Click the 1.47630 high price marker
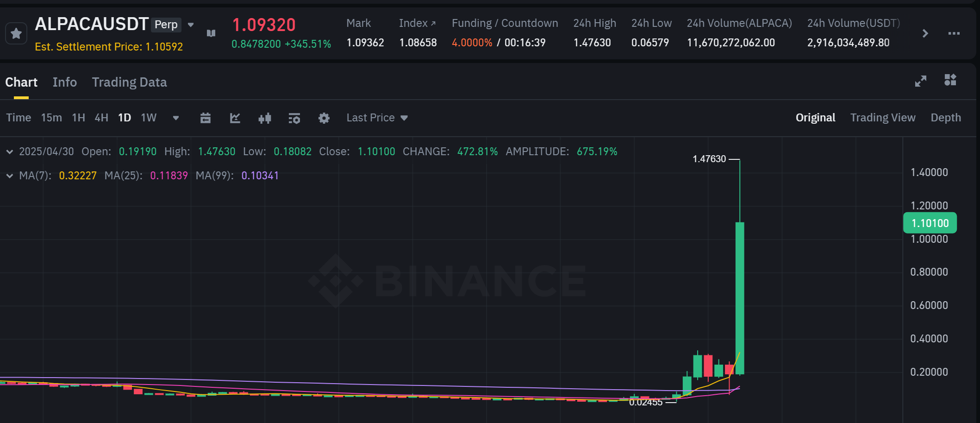Image resolution: width=980 pixels, height=423 pixels. tap(709, 159)
